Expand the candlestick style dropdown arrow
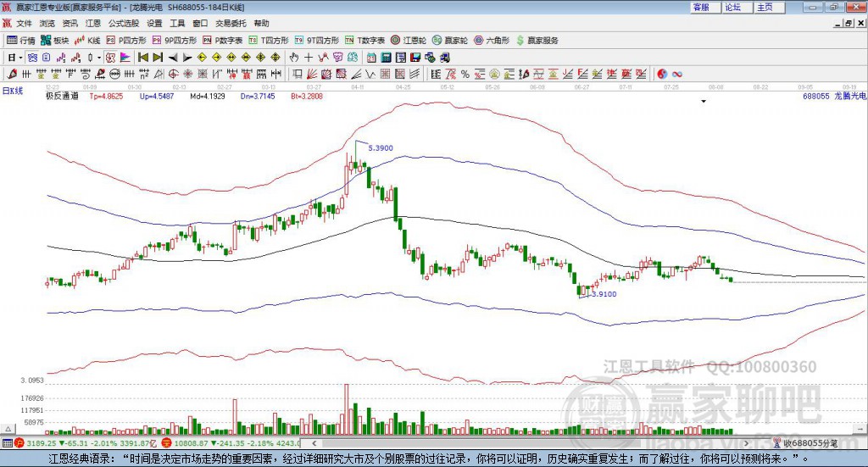The image size is (868, 467). pyautogui.click(x=99, y=58)
